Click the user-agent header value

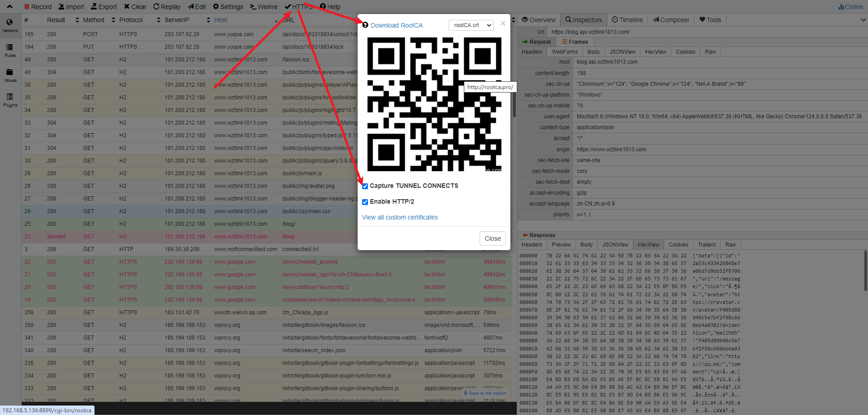(719, 117)
